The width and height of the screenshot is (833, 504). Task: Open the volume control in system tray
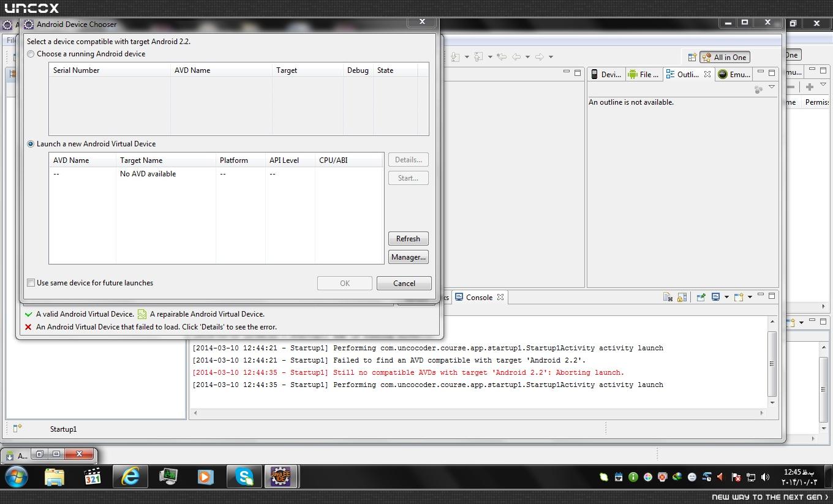point(765,477)
